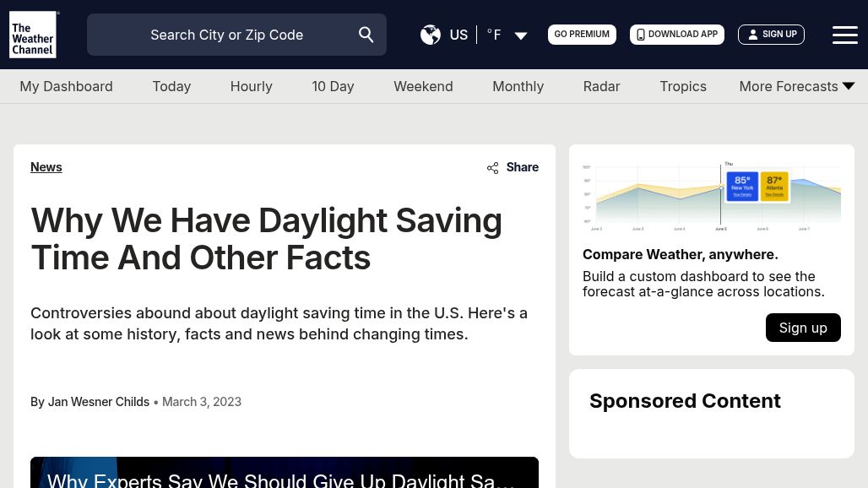Select the Go Premium button
Screen dimensions: 868x488
[582, 35]
